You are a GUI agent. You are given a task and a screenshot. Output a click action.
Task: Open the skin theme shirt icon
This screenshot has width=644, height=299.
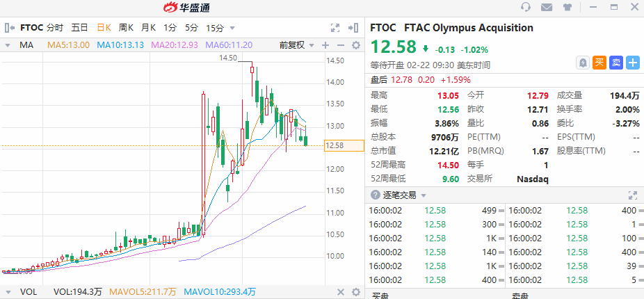pos(567,7)
